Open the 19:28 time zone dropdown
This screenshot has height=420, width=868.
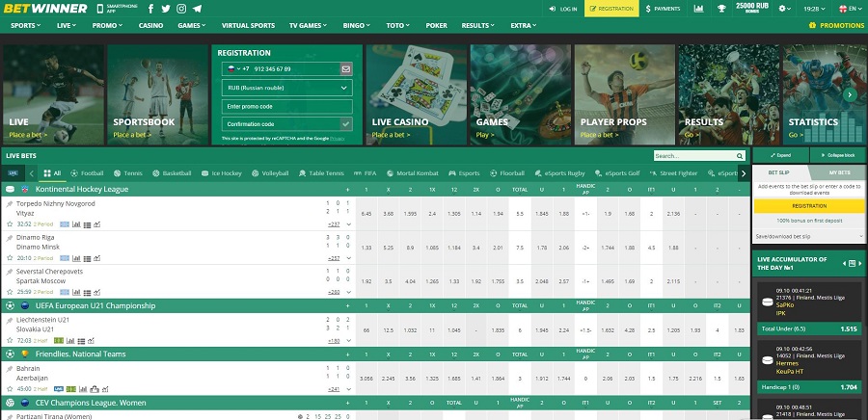click(814, 9)
